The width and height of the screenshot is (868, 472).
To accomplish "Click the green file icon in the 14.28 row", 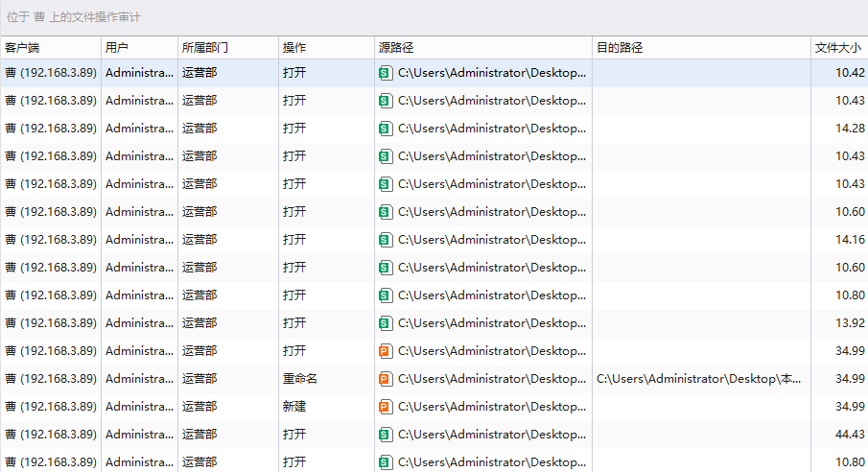I will coord(386,129).
